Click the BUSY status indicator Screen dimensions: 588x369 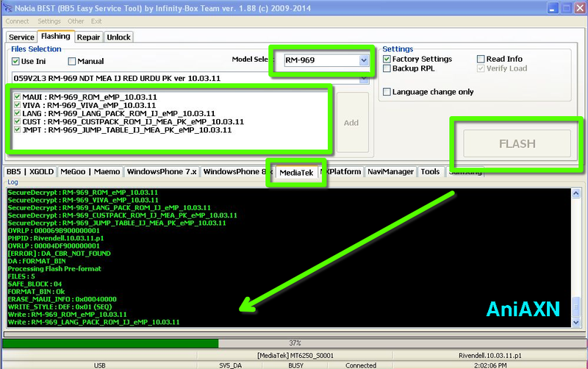(296, 365)
